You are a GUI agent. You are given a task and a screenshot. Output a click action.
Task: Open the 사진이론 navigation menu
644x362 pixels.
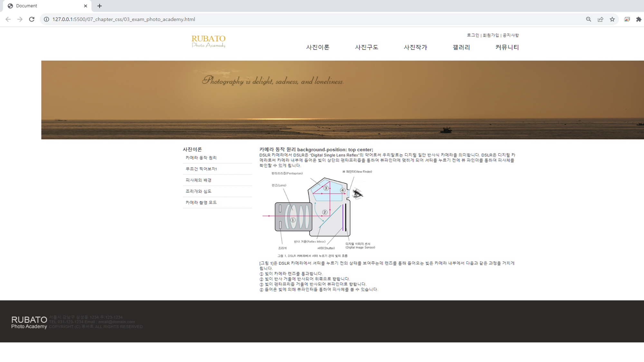(317, 47)
